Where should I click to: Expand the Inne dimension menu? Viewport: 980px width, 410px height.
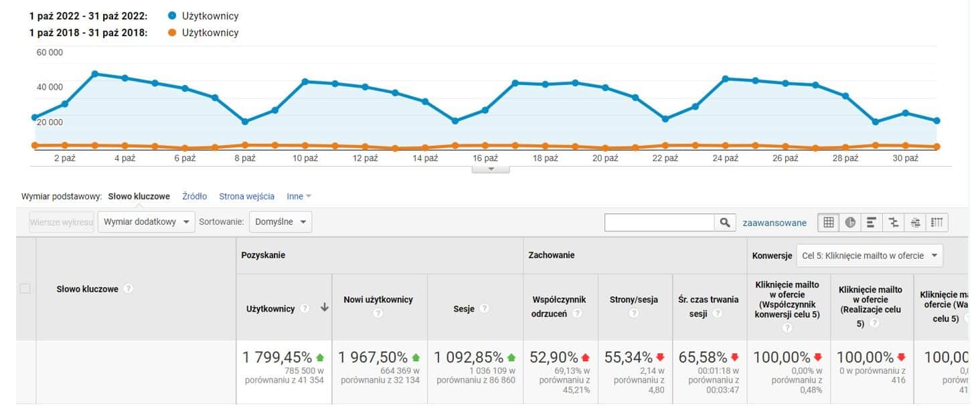coord(299,197)
